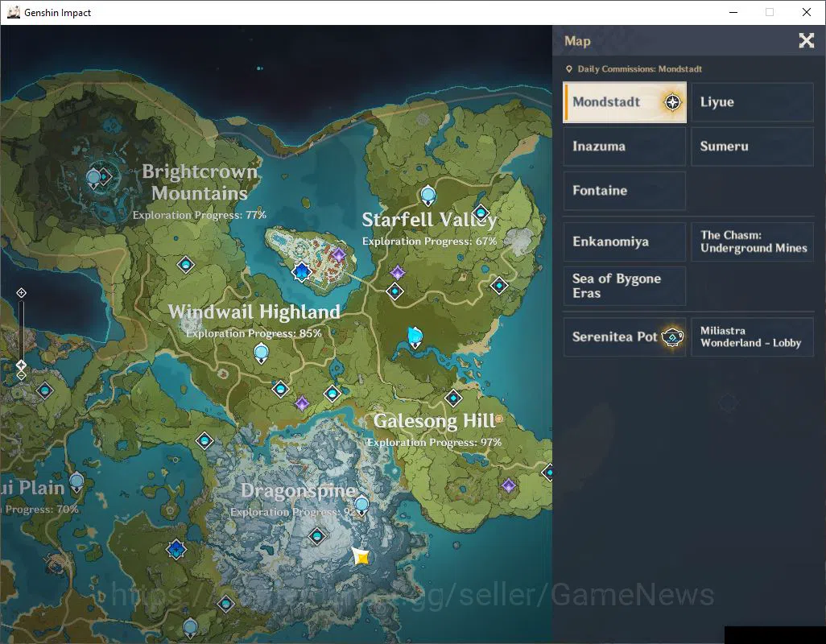
Task: Choose teleport waypoint at Dragonspine's northwest snow edge
Action: point(204,440)
